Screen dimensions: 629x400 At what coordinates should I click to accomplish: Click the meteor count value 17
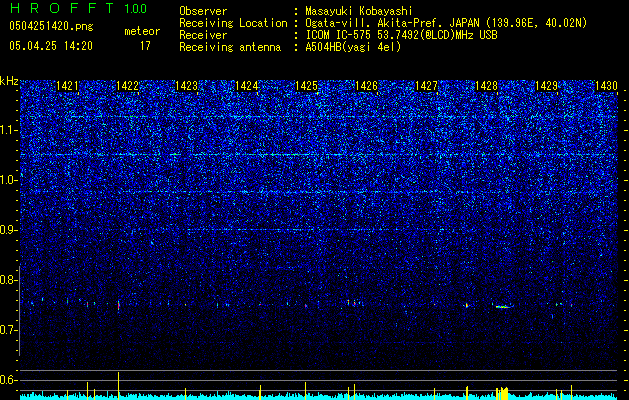[145, 46]
